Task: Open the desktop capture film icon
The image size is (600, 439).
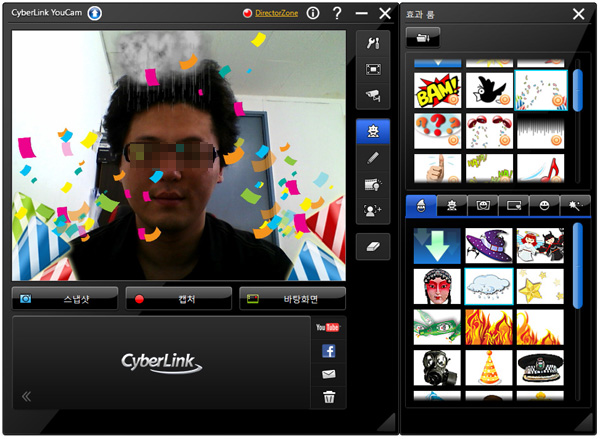Action: click(373, 184)
